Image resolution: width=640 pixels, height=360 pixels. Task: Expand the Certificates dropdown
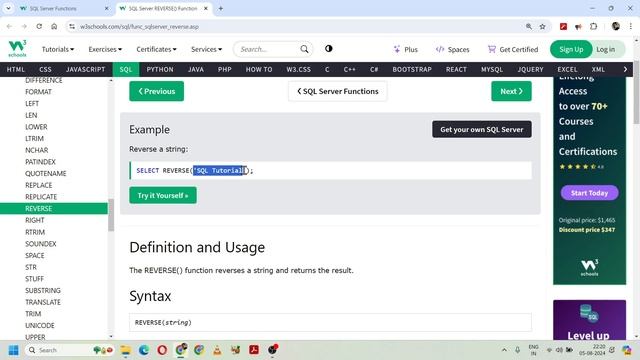(x=156, y=49)
